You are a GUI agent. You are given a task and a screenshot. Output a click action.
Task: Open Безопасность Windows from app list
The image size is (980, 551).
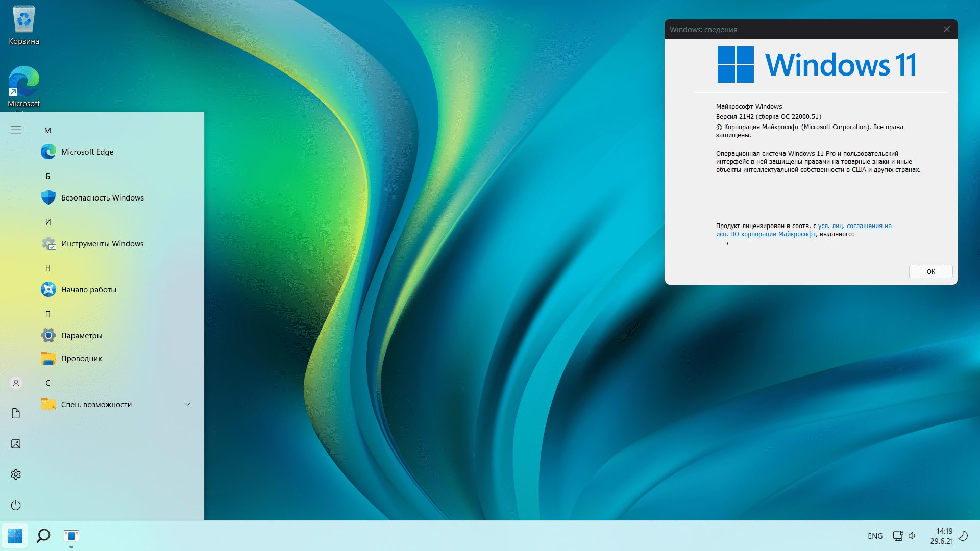[102, 198]
